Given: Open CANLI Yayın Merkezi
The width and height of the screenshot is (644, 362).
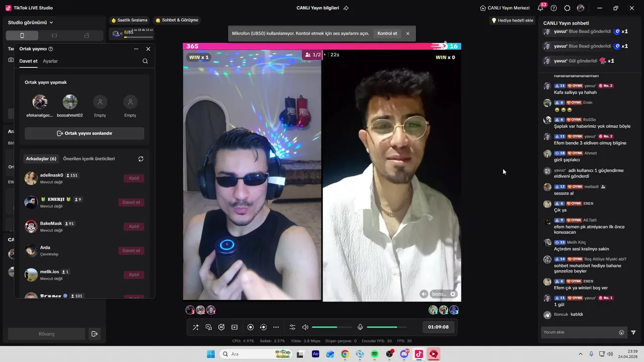Looking at the screenshot, I should click(505, 8).
